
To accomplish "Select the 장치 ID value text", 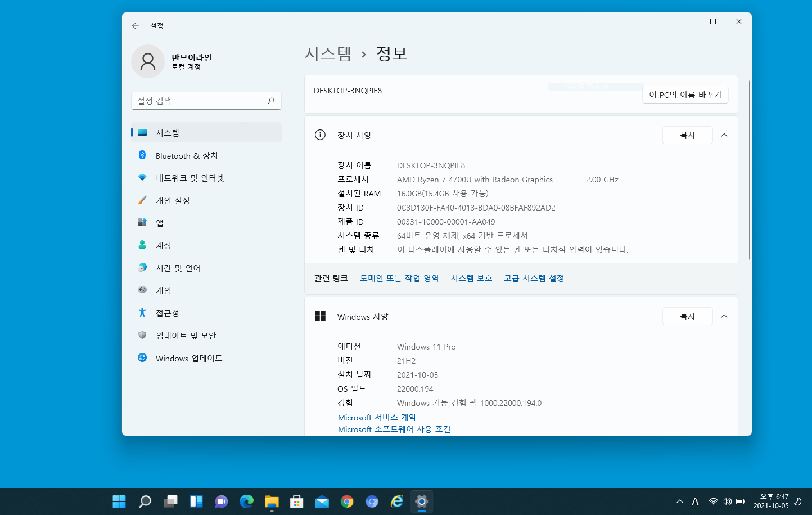I will (x=476, y=208).
